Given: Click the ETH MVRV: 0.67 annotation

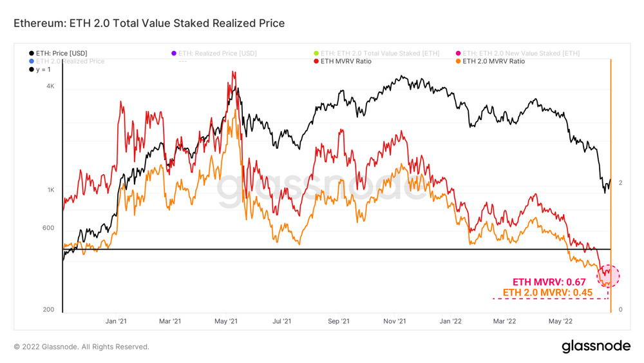Looking at the screenshot, I should pyautogui.click(x=549, y=282).
